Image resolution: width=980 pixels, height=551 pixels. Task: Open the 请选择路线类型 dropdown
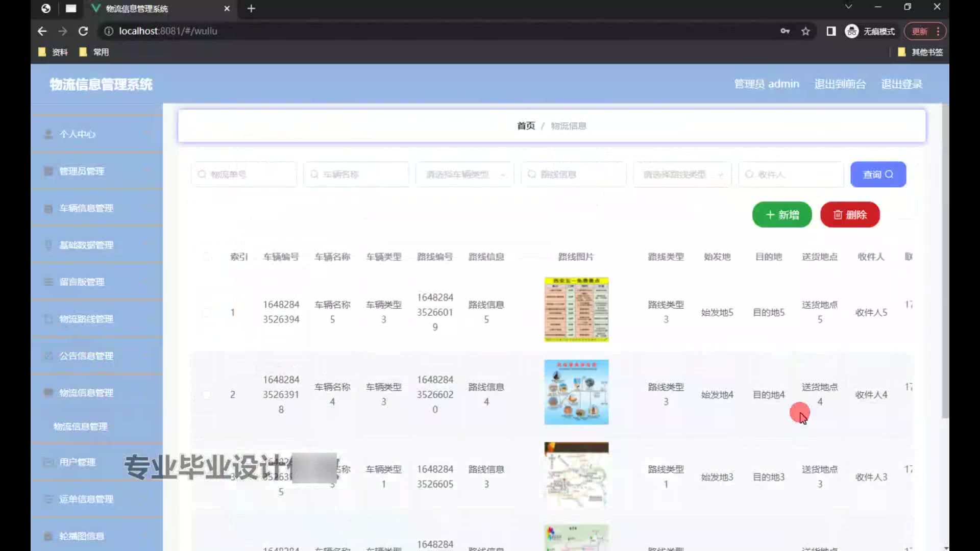point(682,174)
